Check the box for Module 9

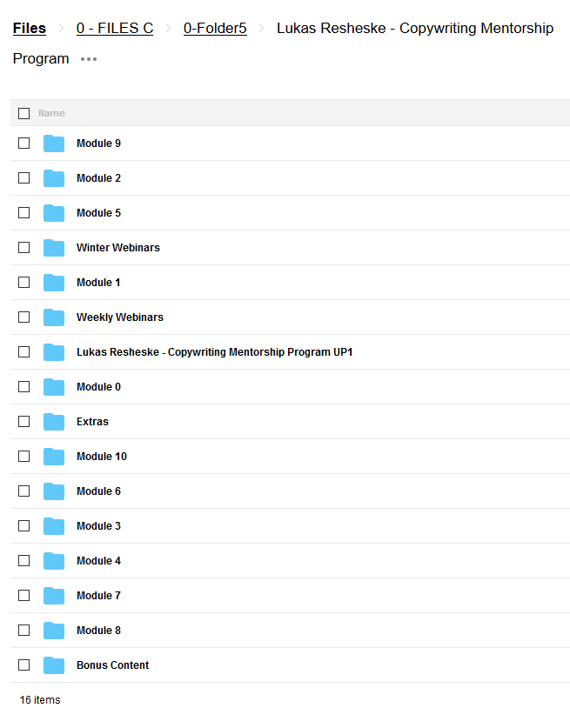pos(24,143)
